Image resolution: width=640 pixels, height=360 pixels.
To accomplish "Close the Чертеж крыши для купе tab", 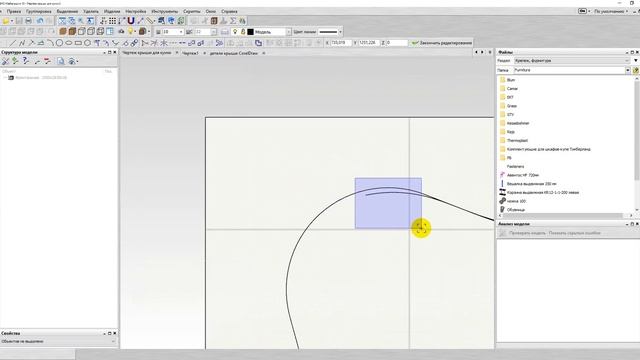I will pos(177,53).
